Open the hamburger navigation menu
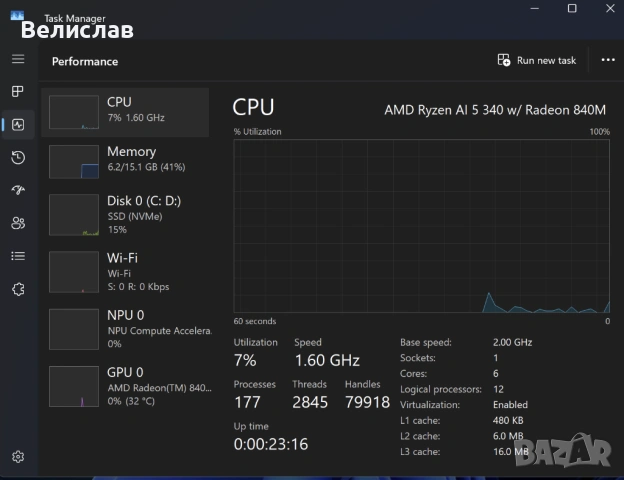Screen dimensions: 624x480 tap(18, 59)
